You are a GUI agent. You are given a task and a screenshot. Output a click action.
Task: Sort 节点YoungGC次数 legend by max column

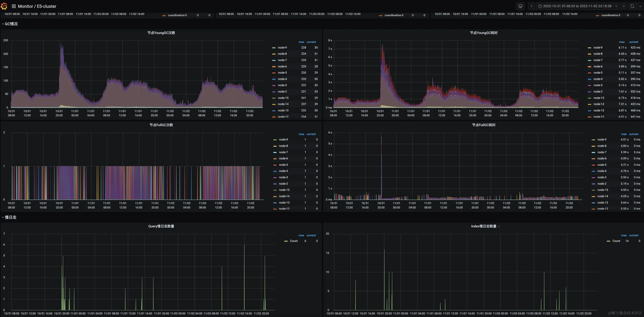301,42
